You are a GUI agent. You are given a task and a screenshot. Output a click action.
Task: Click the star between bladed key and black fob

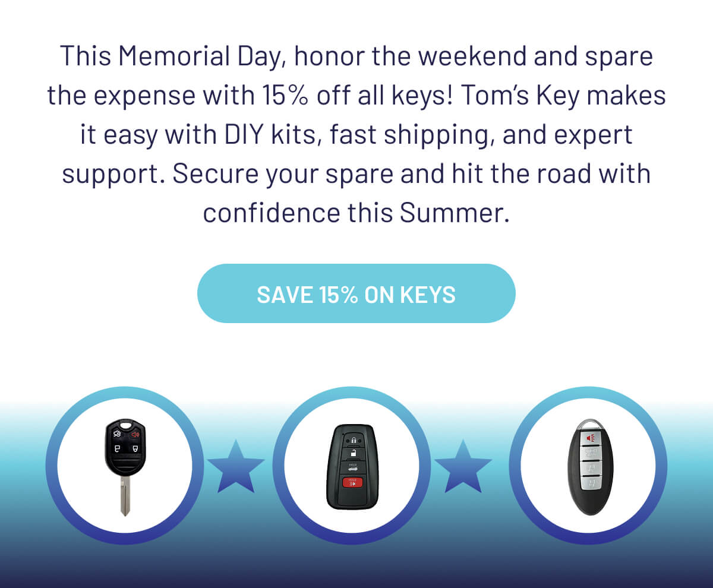pyautogui.click(x=236, y=466)
